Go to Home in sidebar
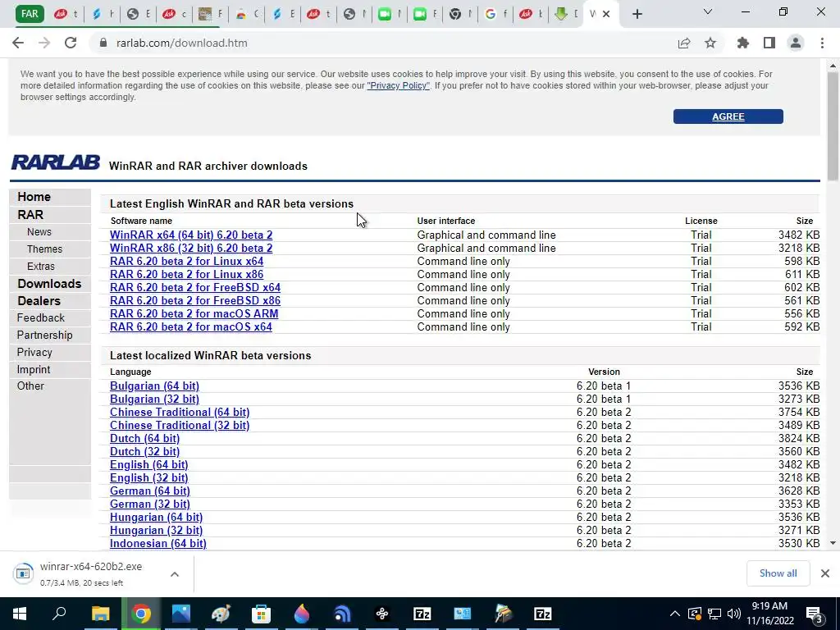This screenshot has width=840, height=630. [x=34, y=197]
